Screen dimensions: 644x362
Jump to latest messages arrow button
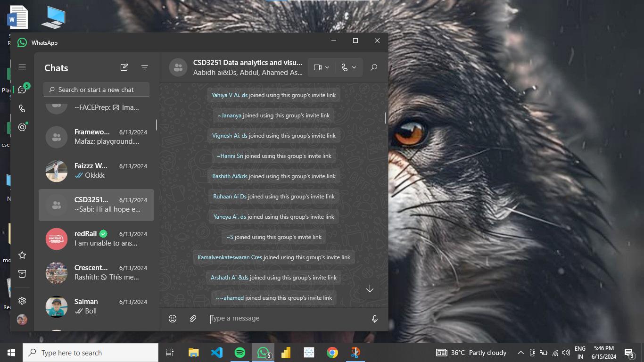[x=370, y=288]
